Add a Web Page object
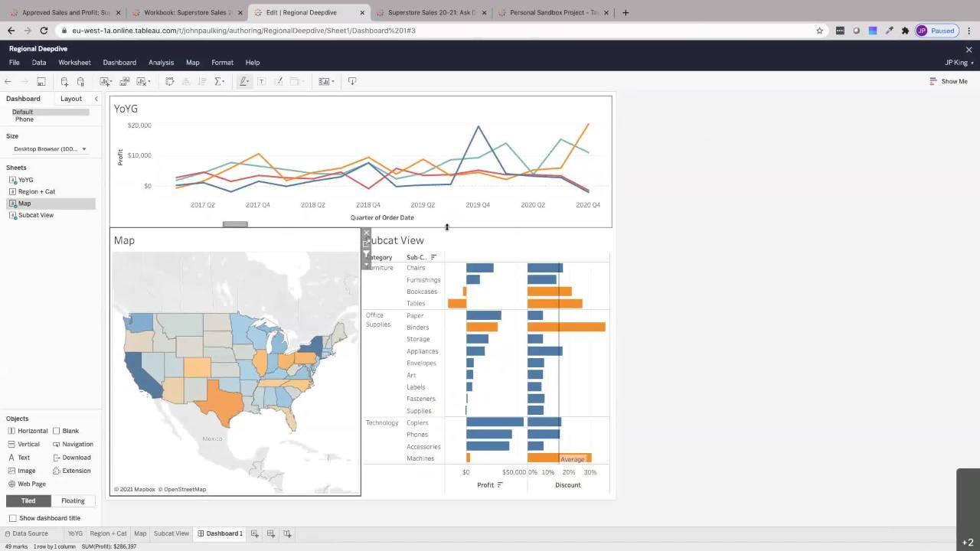 27,484
